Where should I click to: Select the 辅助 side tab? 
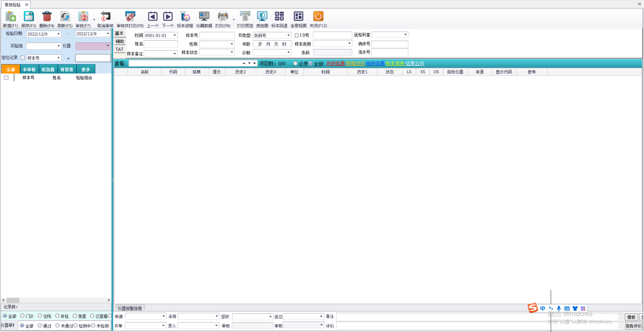pyautogui.click(x=120, y=41)
